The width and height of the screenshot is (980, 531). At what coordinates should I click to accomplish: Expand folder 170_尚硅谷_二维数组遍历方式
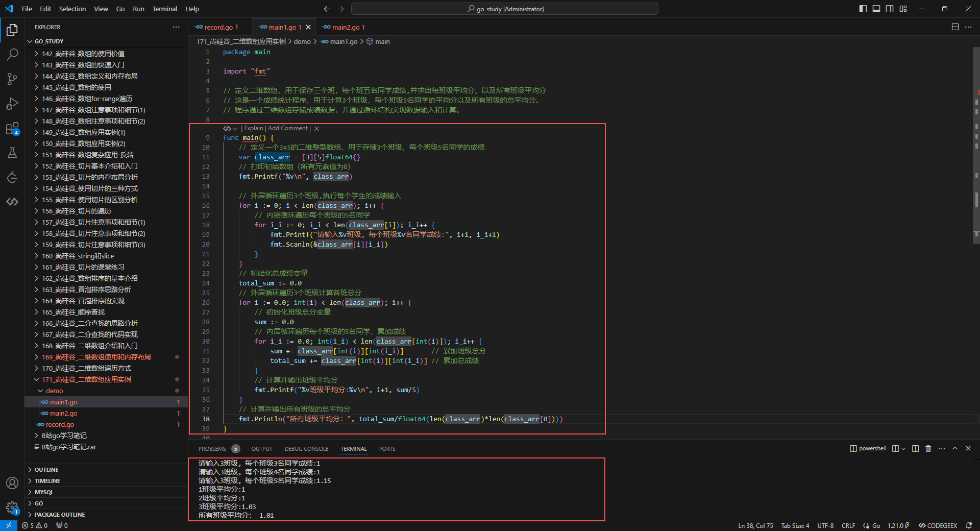pyautogui.click(x=106, y=368)
